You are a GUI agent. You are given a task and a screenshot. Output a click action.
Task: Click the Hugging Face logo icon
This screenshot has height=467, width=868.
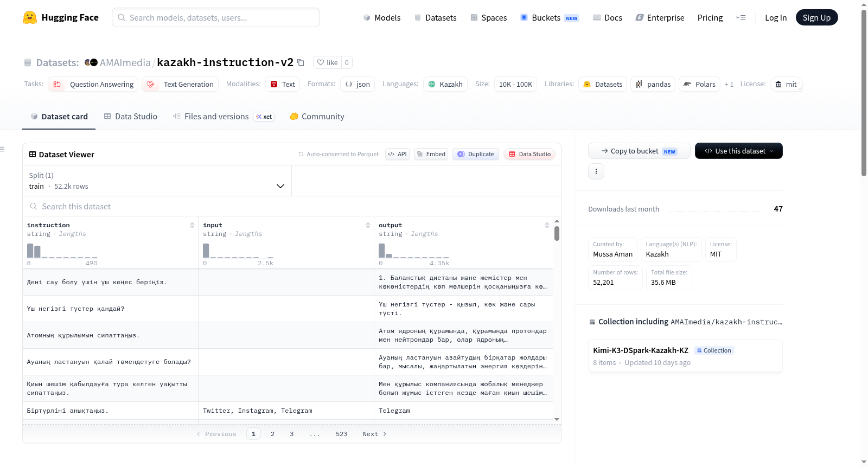[30, 17]
